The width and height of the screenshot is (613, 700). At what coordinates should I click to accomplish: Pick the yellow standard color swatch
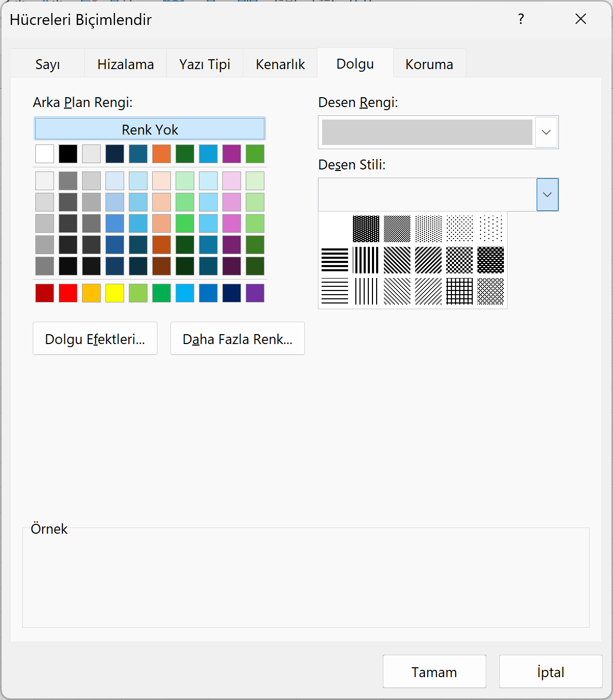(115, 293)
